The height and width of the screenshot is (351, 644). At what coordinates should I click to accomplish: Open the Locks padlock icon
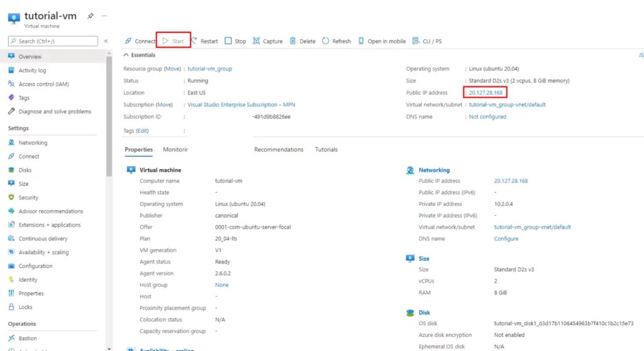11,307
